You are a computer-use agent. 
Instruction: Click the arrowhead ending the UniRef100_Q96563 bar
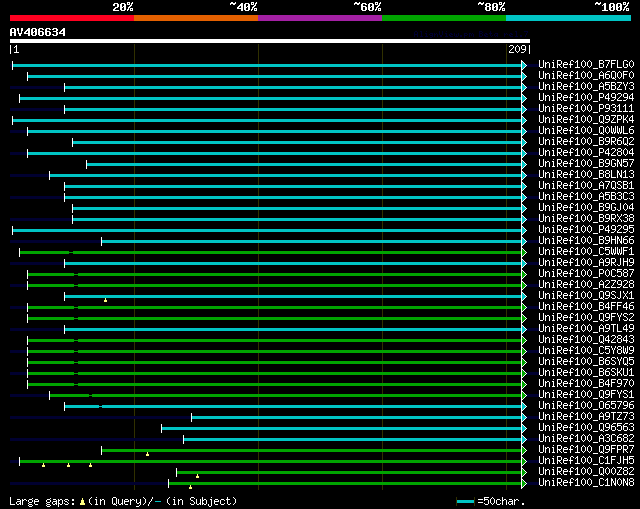point(524,428)
